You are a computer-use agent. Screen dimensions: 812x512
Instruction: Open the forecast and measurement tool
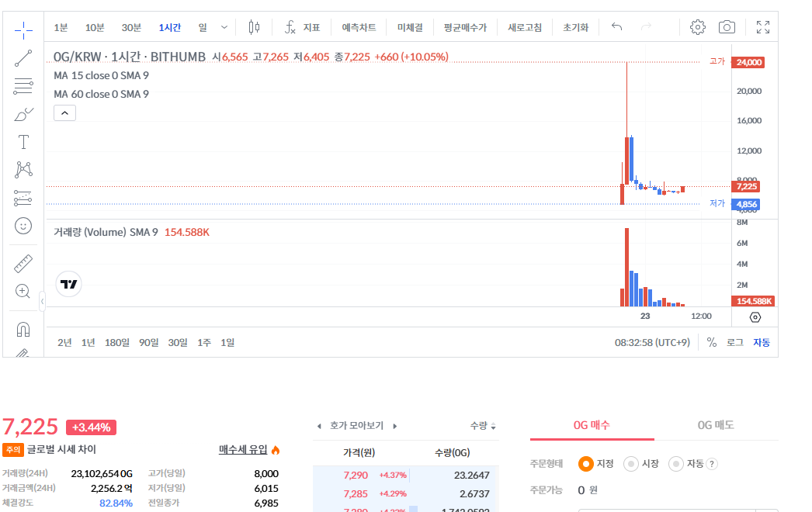click(23, 198)
